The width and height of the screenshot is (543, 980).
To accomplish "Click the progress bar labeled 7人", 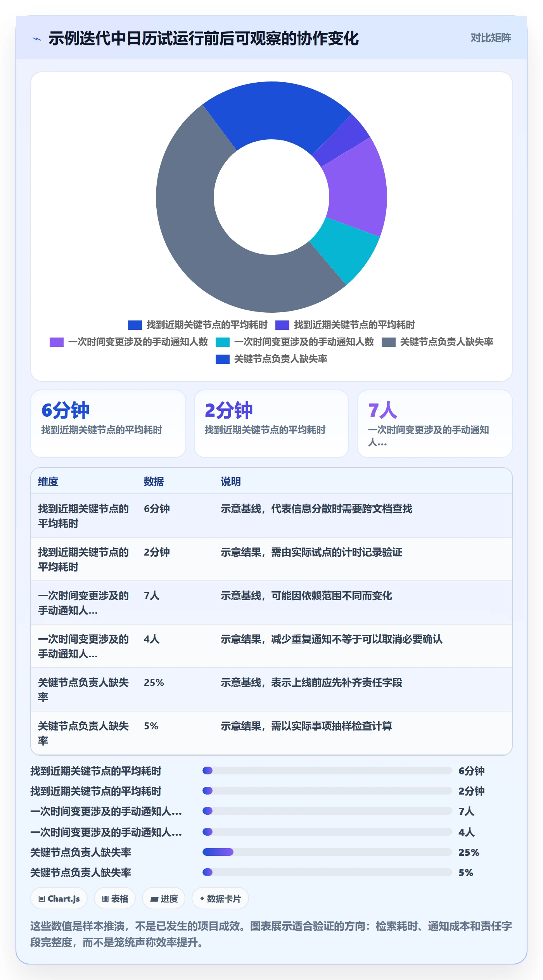I will pos(327,811).
